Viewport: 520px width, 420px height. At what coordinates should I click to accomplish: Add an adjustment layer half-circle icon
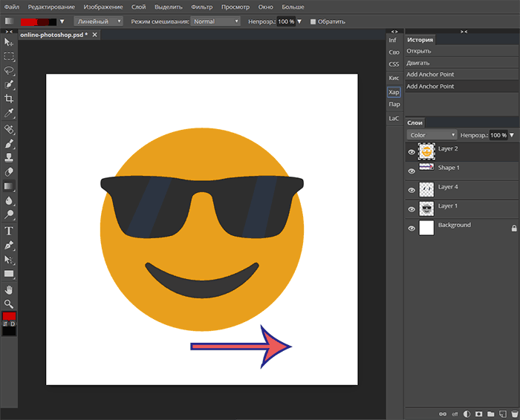coord(467,414)
